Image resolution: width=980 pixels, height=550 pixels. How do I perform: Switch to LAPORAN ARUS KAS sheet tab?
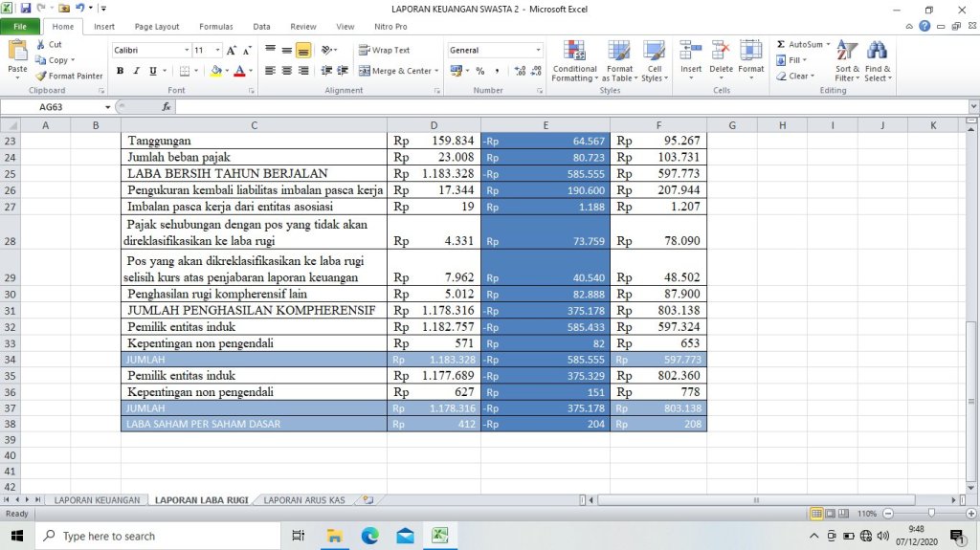303,499
